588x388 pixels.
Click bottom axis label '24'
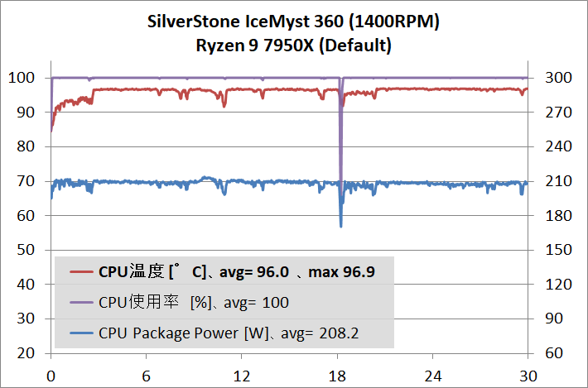432,376
